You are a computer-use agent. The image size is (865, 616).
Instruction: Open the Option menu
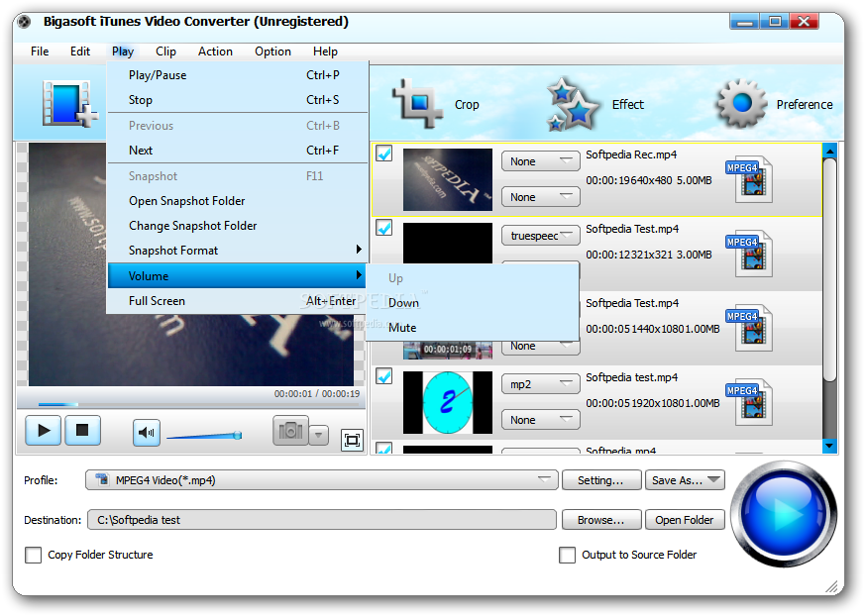point(272,51)
